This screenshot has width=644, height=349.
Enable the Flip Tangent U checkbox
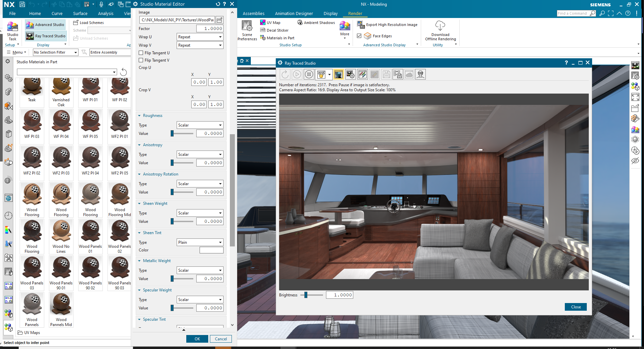pyautogui.click(x=141, y=53)
